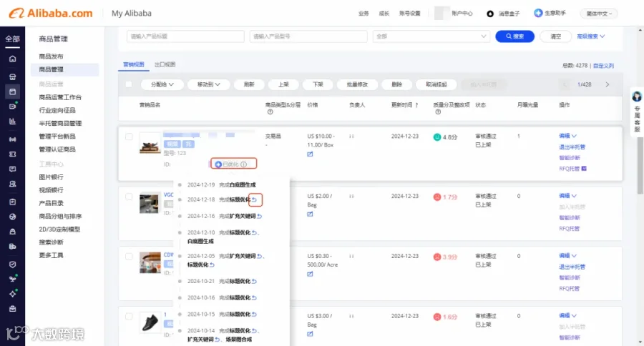The width and height of the screenshot is (644, 346).
Task: Check the first product row checkbox
Action: click(129, 137)
